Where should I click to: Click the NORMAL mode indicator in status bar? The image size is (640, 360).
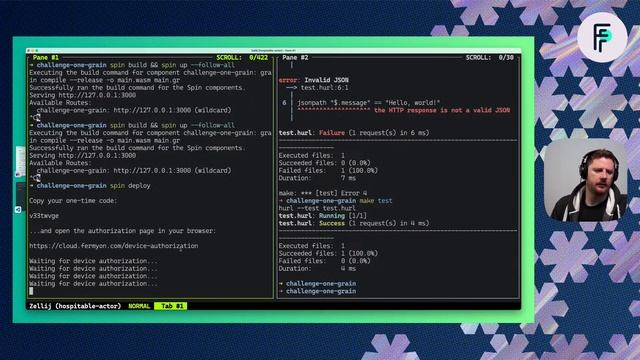pyautogui.click(x=139, y=306)
